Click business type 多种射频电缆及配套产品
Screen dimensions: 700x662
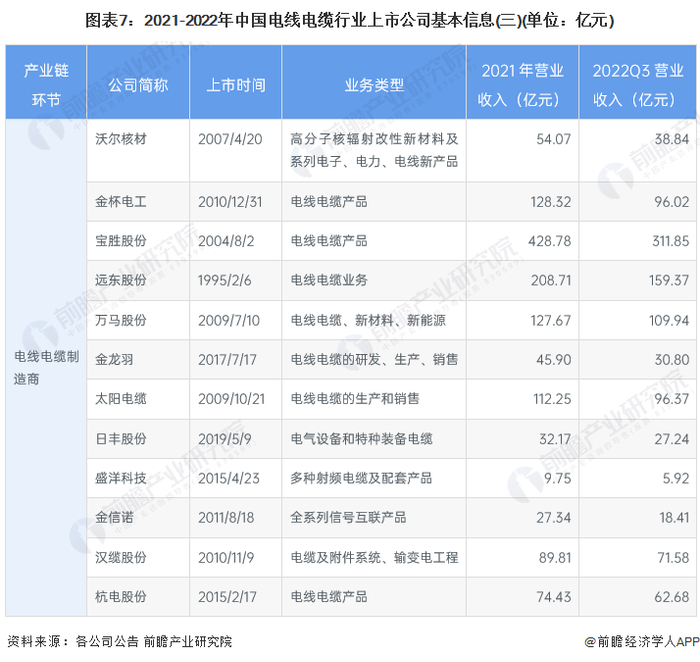(x=361, y=478)
